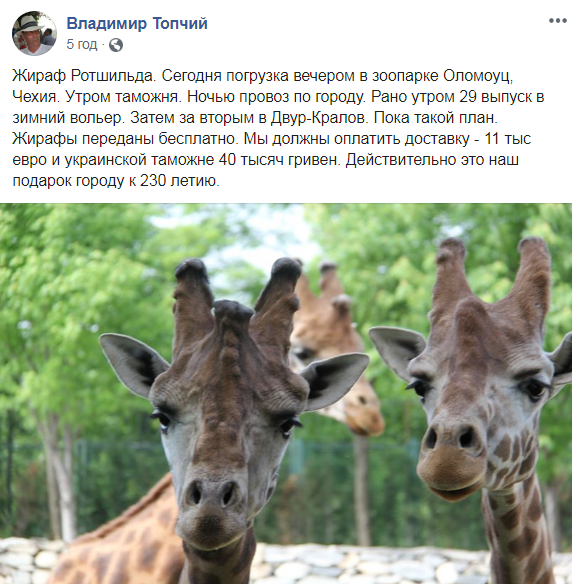The width and height of the screenshot is (572, 584).
Task: Click 'Двур-Кралов' in the post text
Action: click(319, 118)
